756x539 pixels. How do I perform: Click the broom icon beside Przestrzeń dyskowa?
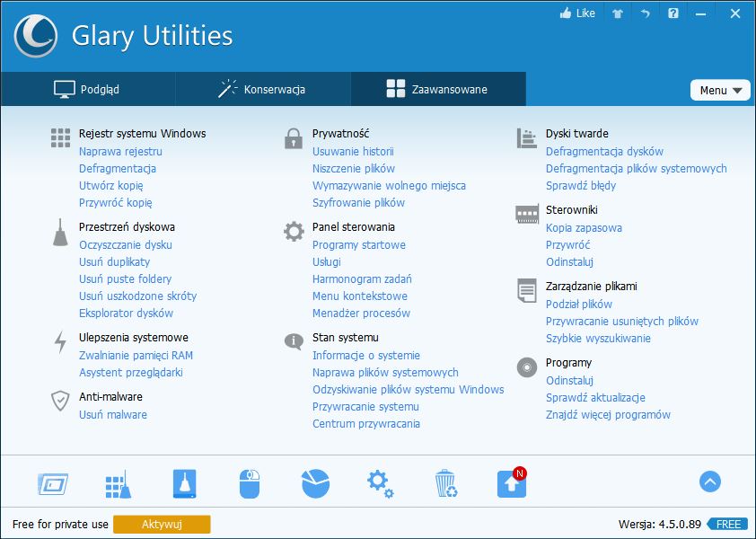60,233
